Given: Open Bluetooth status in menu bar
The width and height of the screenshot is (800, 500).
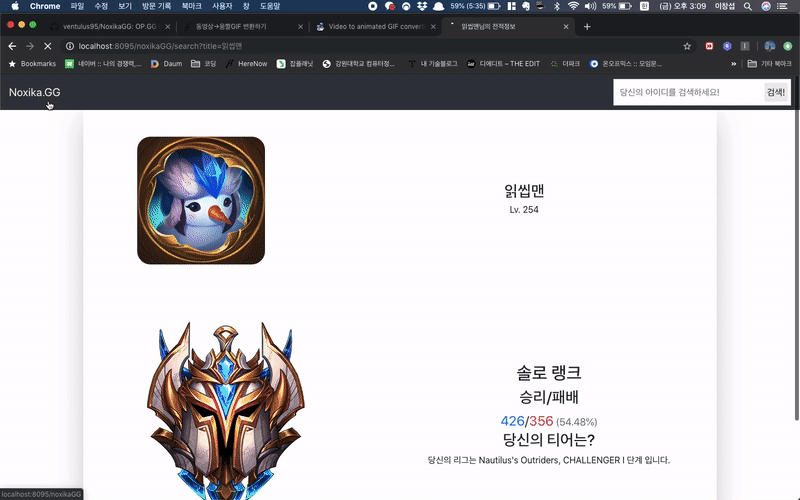Looking at the screenshot, I should pos(557,6).
